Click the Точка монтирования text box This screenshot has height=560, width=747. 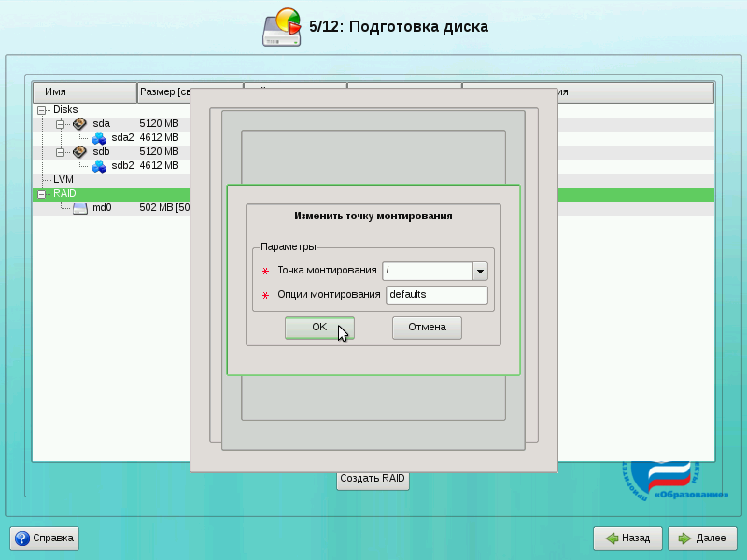tap(427, 272)
